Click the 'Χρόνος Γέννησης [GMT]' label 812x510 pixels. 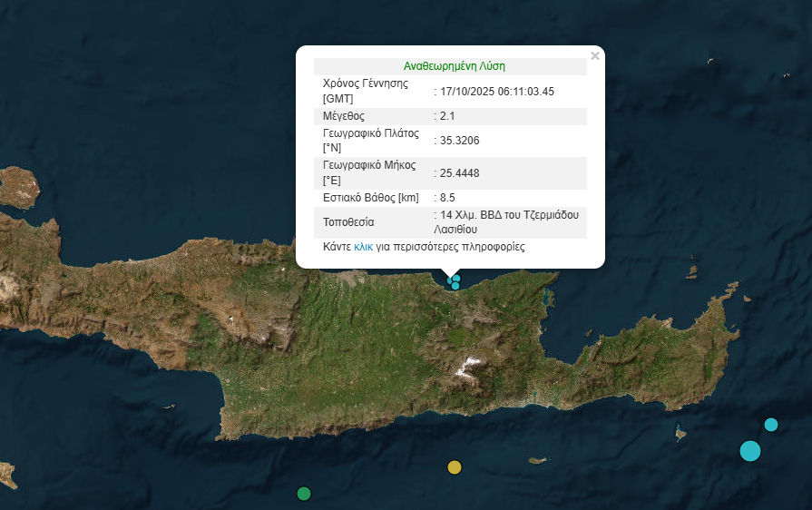[x=366, y=91]
